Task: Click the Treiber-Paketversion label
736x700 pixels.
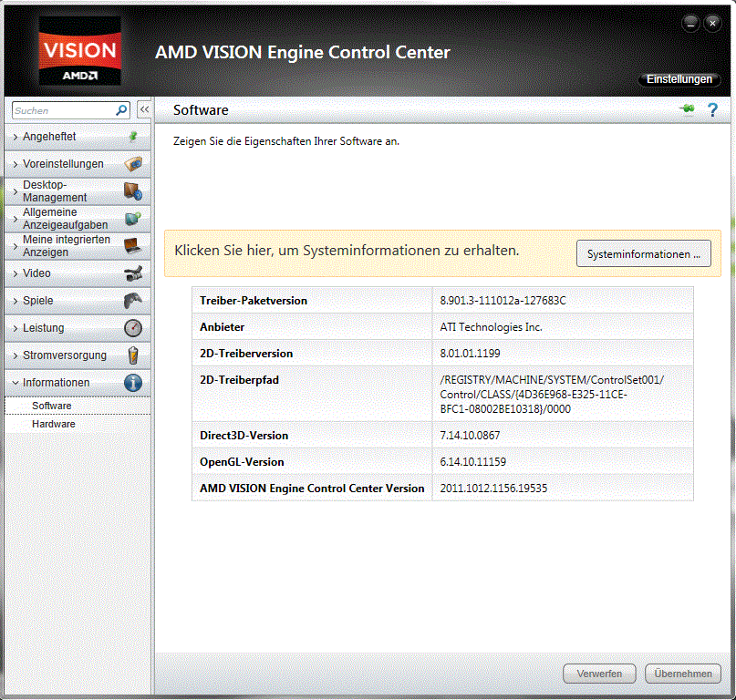Action: (x=254, y=301)
